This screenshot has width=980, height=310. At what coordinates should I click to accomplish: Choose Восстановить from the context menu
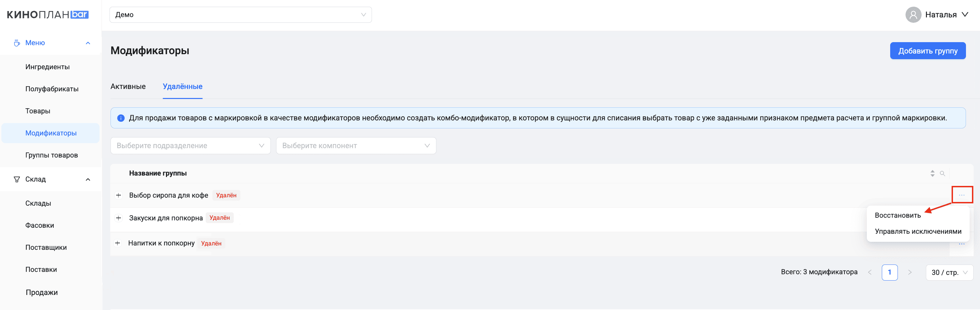898,216
